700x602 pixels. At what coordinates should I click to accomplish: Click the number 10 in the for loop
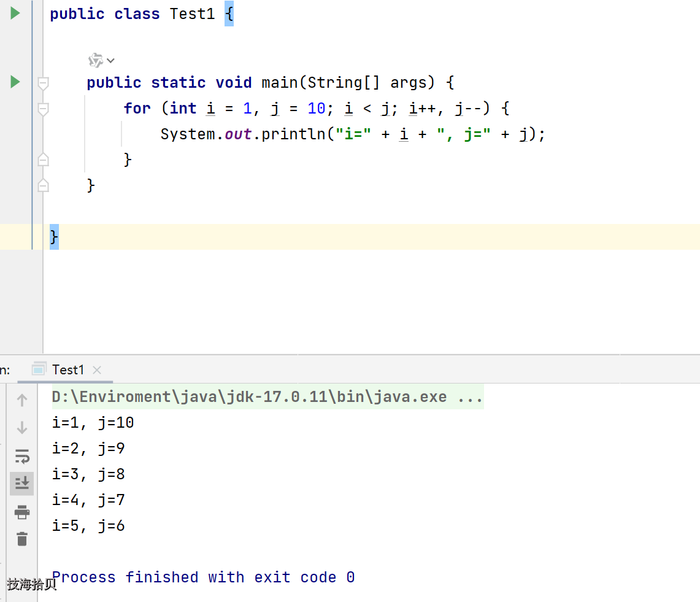pos(317,109)
